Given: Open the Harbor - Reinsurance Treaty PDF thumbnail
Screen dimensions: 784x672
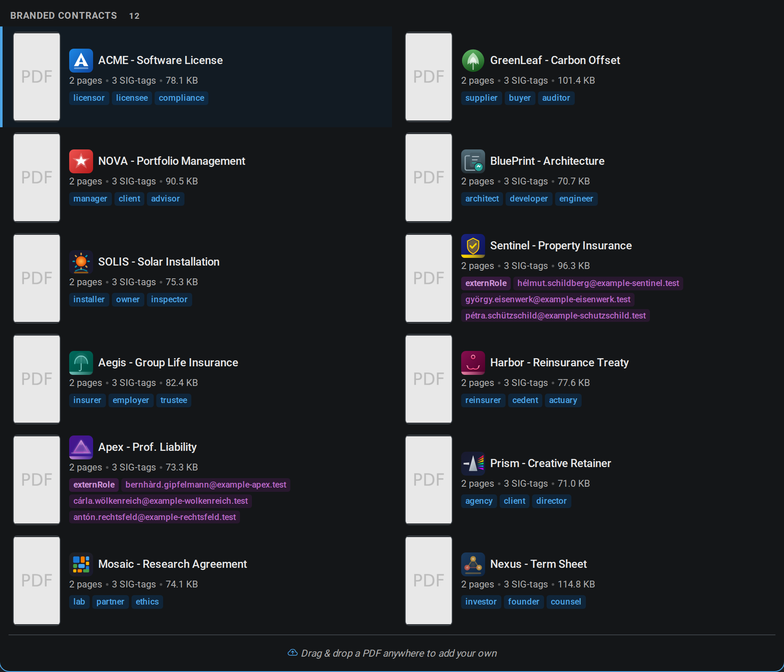Looking at the screenshot, I should tap(428, 379).
